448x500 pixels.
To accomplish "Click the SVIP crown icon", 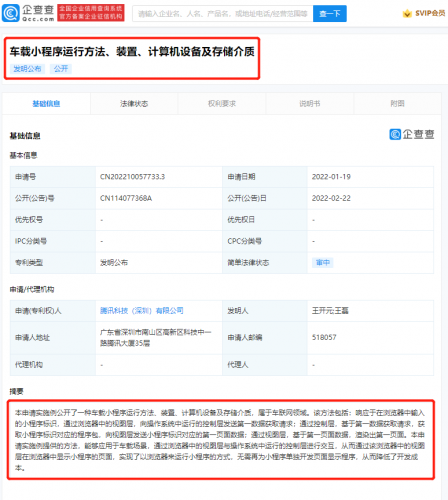I will [x=407, y=13].
